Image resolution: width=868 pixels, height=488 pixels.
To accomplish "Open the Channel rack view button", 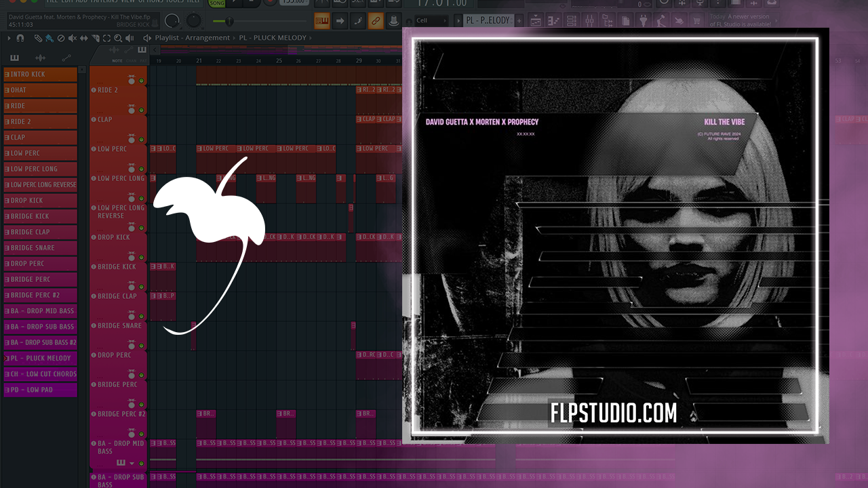I will pyautogui.click(x=572, y=21).
